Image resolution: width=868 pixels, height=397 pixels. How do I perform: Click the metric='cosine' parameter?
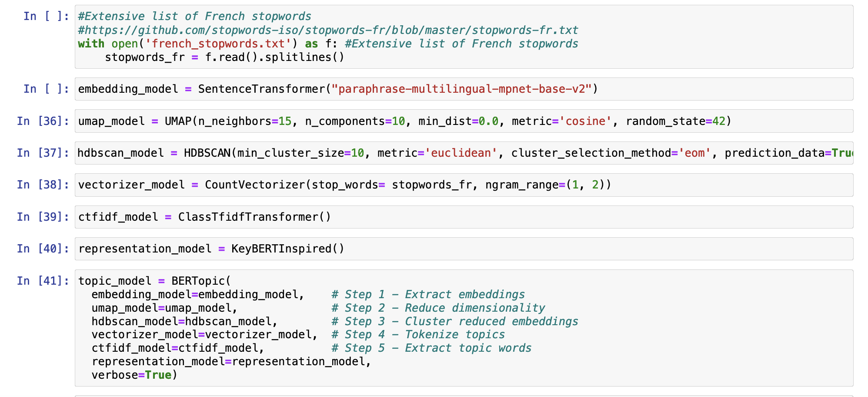tap(562, 121)
